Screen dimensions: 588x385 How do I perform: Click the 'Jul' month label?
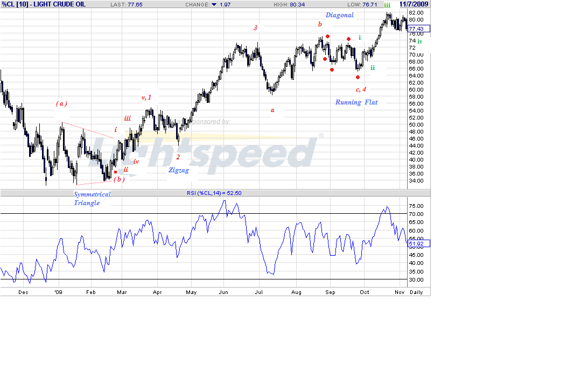coord(259,292)
